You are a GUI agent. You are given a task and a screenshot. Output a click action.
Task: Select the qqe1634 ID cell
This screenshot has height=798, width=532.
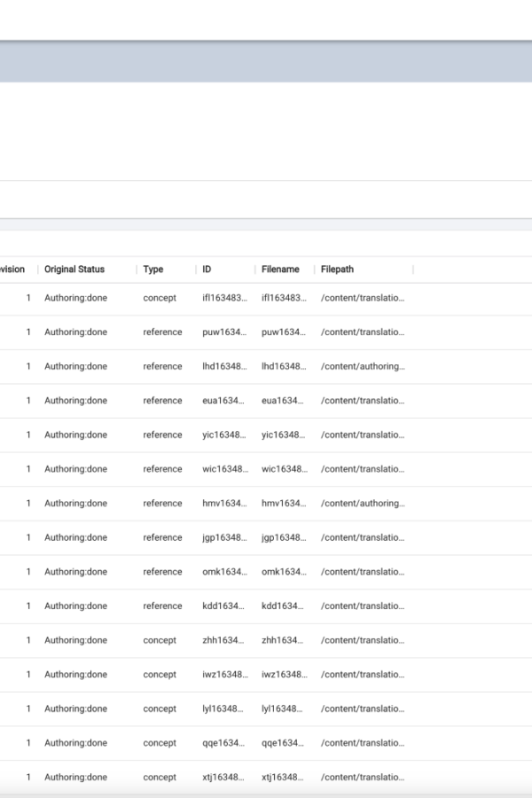coord(223,743)
